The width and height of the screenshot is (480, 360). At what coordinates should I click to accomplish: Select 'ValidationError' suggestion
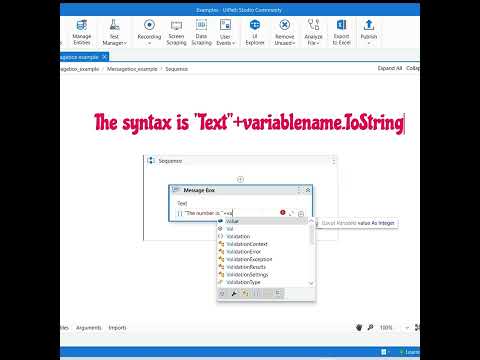click(262, 252)
